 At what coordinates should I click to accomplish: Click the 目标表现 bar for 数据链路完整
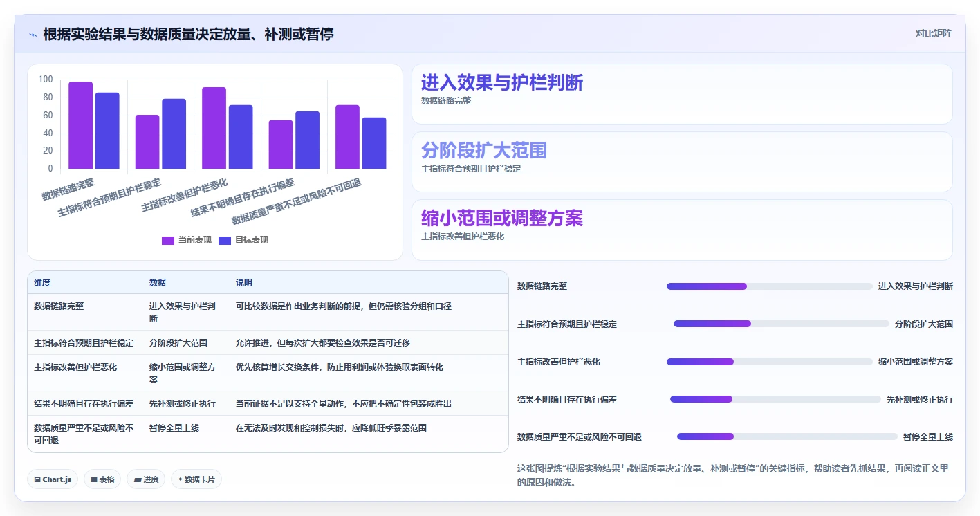[107, 131]
